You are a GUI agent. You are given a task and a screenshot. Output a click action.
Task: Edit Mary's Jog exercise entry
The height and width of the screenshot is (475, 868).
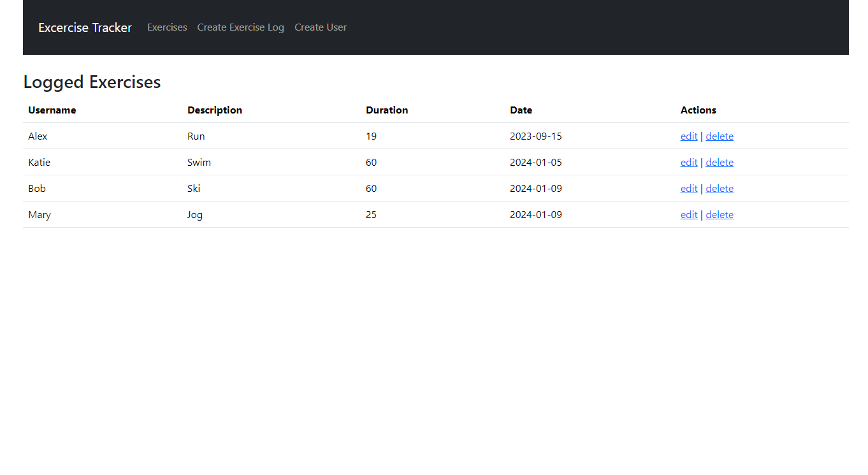point(689,215)
